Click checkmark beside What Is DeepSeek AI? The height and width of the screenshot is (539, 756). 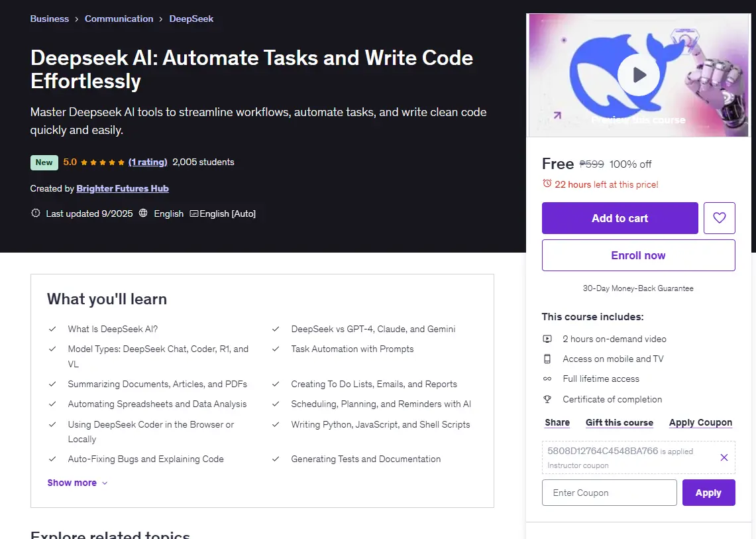point(52,329)
